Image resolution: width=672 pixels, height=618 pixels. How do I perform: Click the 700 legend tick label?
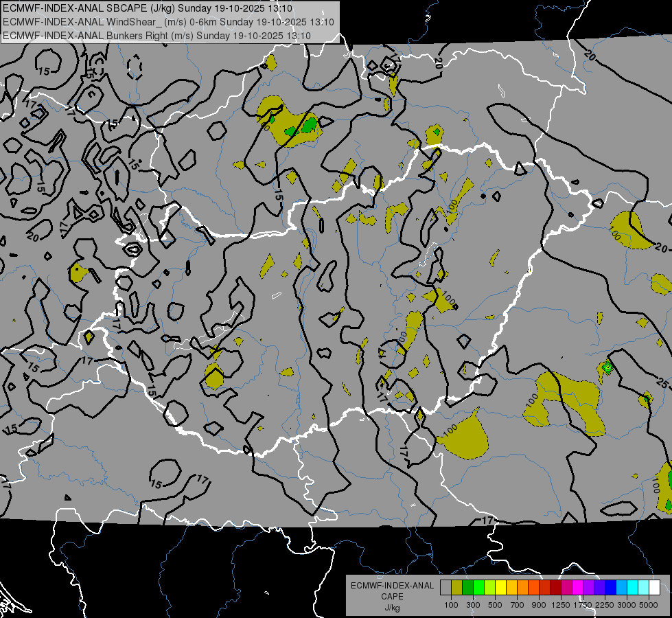pos(518,605)
